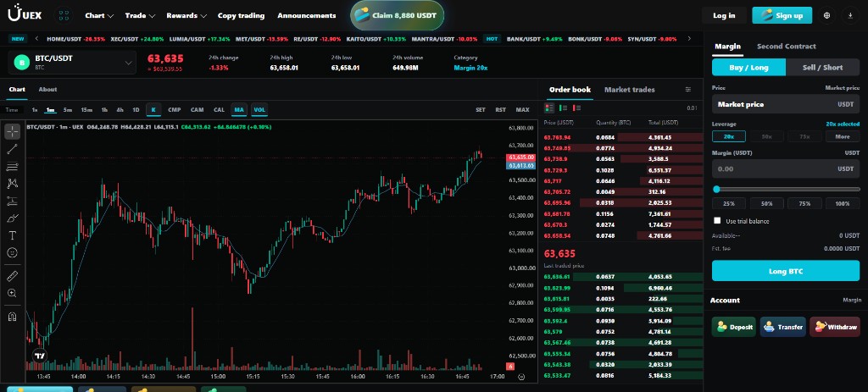Image resolution: width=868 pixels, height=392 pixels.
Task: Select the long/short position forecasting tool
Action: pyautogui.click(x=12, y=201)
